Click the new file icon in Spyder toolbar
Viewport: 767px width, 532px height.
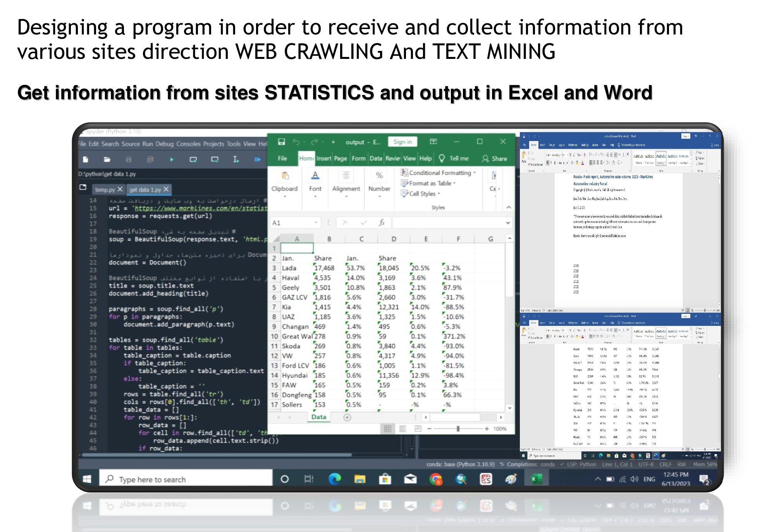click(x=86, y=159)
